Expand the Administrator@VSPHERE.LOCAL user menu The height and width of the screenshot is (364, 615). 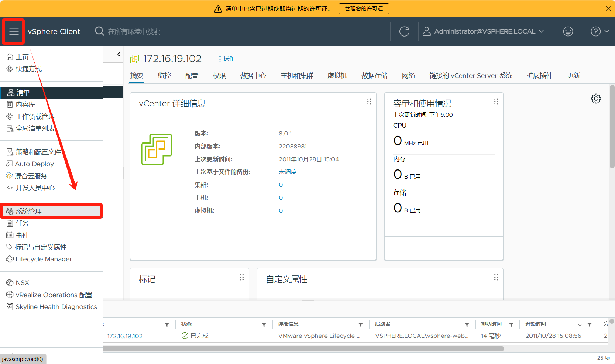(484, 31)
